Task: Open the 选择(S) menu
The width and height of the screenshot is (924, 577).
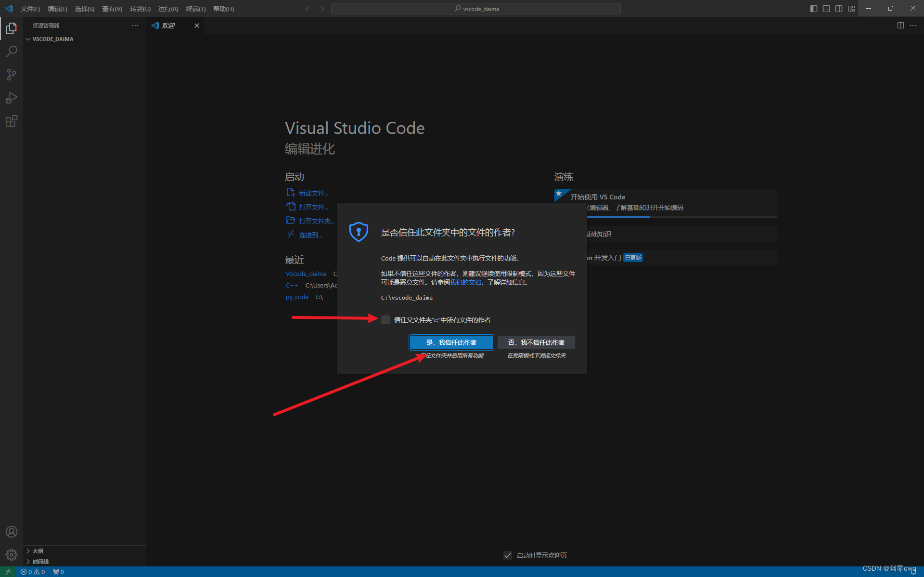Action: coord(84,9)
